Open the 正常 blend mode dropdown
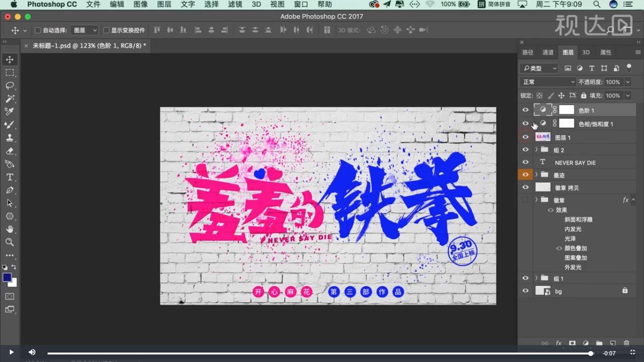This screenshot has width=644, height=362. coord(548,82)
